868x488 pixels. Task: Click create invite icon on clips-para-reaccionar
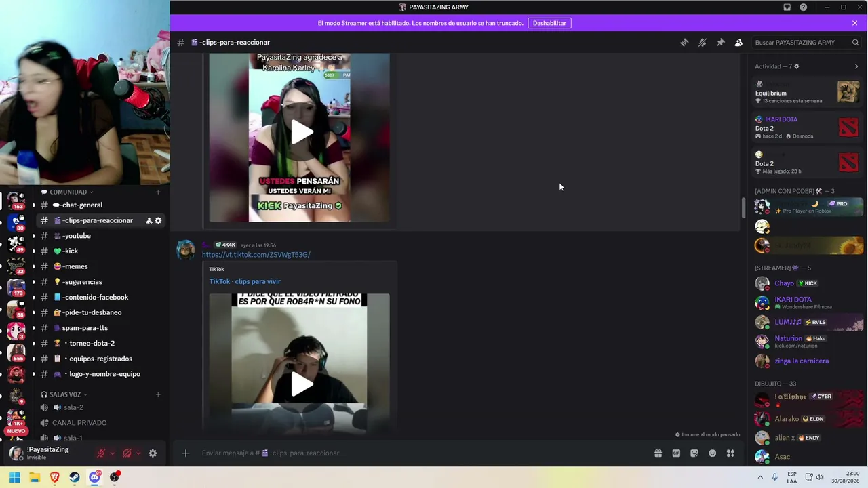149,220
